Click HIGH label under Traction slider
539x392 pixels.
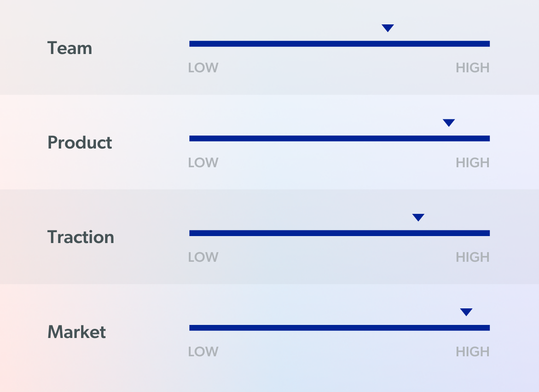click(x=473, y=257)
